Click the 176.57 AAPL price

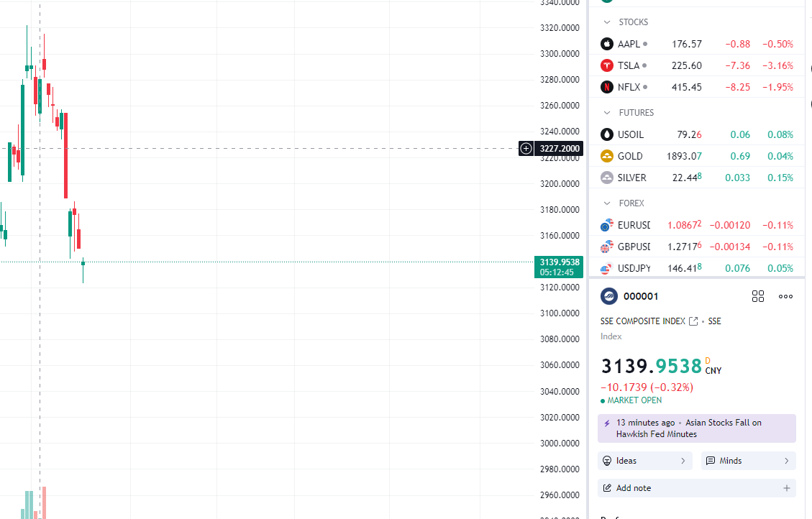click(687, 44)
